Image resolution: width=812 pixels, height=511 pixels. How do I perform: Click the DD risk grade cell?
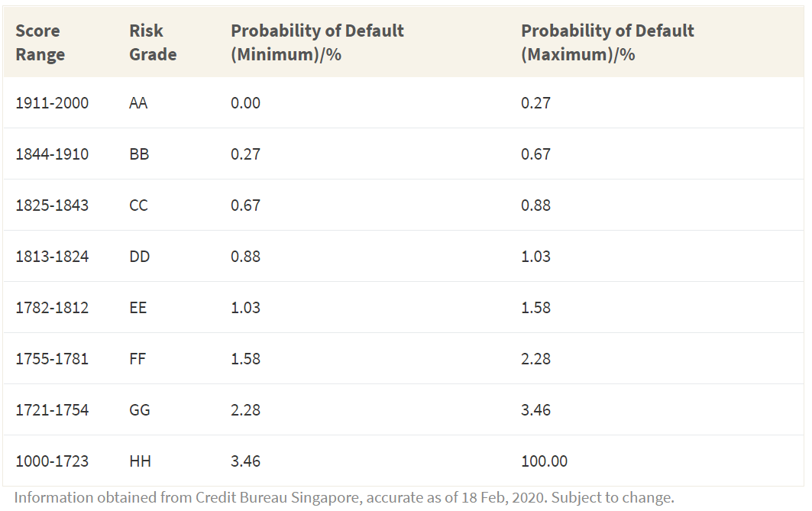(140, 257)
